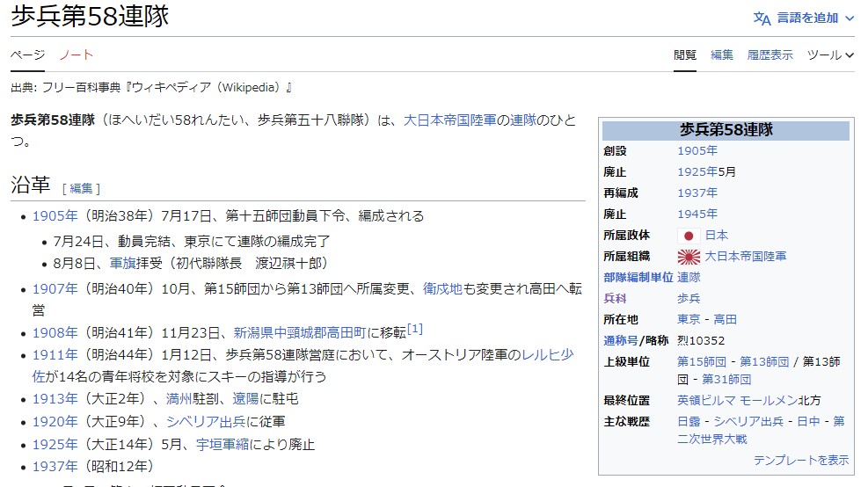Open the 1925年 link in history list
Viewport: 868px width, 487px height.
click(x=55, y=445)
